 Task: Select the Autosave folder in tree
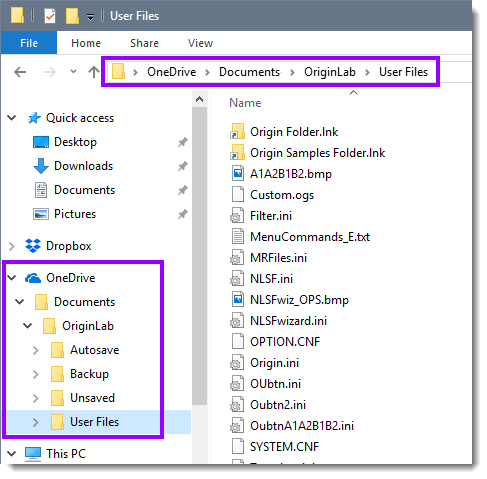(95, 350)
